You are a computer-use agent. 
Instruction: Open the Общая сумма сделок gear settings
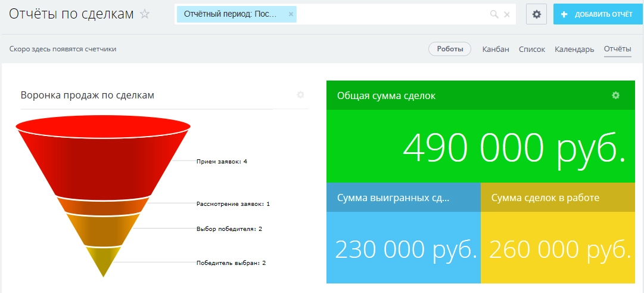click(615, 95)
